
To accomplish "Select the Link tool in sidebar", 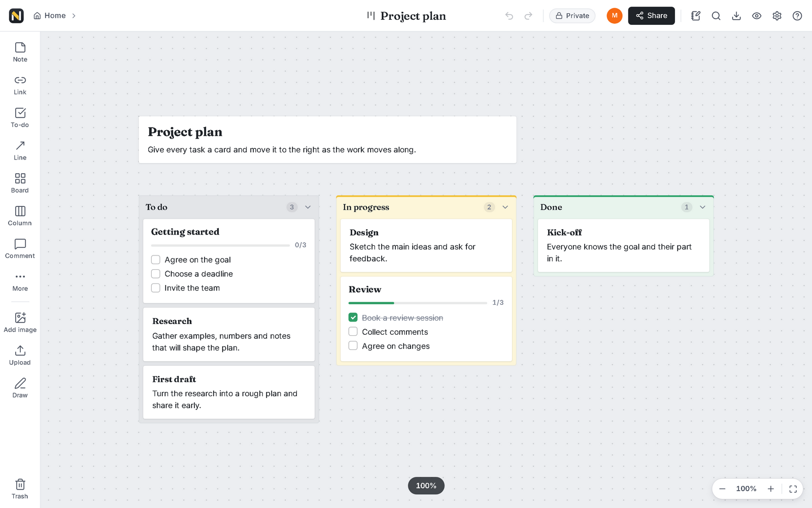I will click(x=20, y=85).
